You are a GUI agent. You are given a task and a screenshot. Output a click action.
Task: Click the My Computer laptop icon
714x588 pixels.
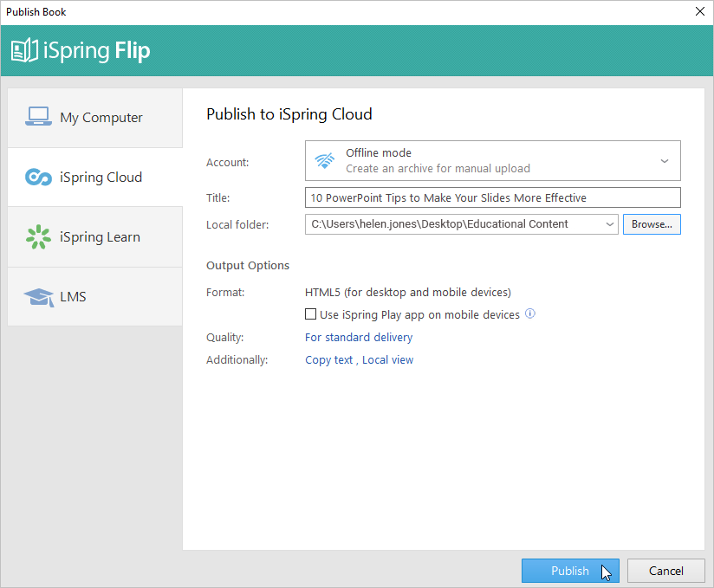[38, 117]
